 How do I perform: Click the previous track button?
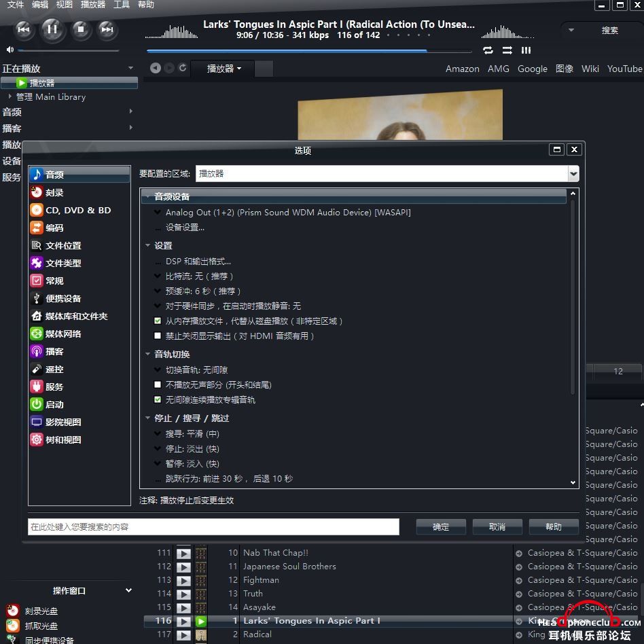[x=24, y=30]
